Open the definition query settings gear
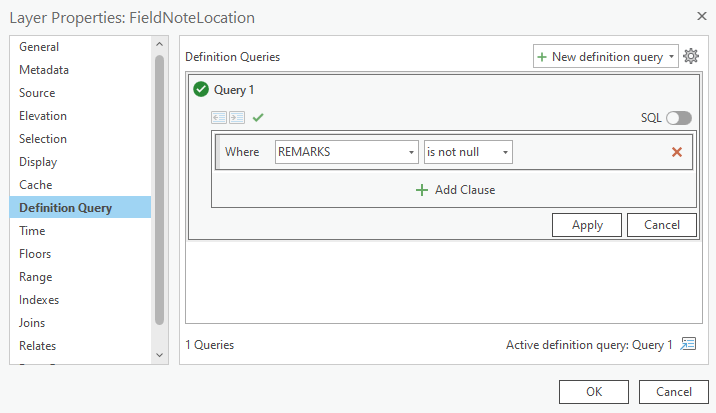 691,57
